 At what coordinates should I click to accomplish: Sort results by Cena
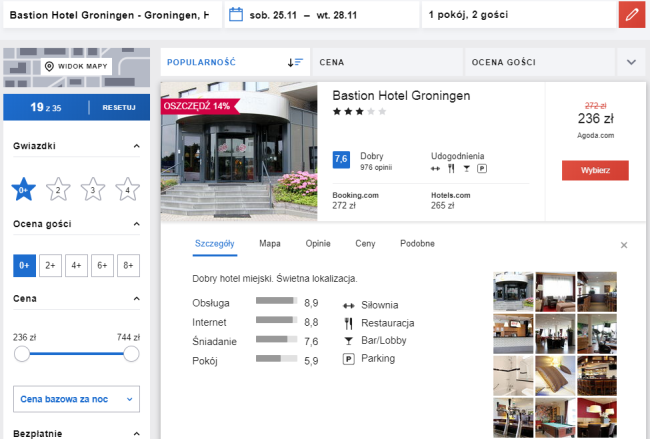pyautogui.click(x=388, y=62)
